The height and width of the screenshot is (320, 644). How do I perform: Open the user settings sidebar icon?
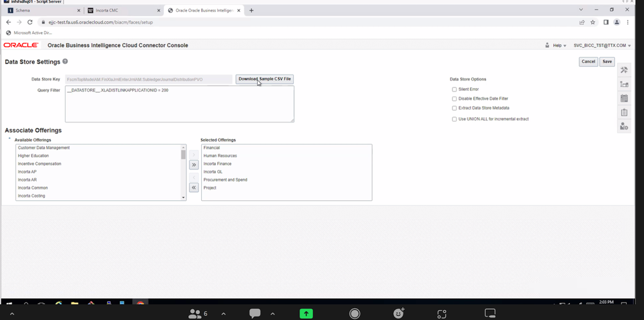tap(624, 126)
